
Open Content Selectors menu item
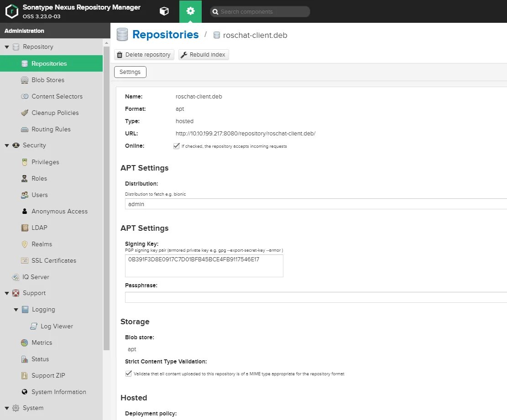point(52,96)
